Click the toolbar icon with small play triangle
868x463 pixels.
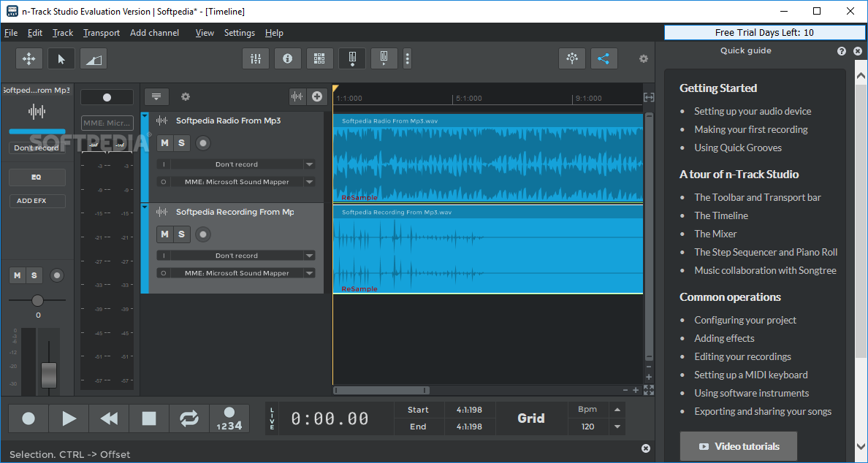384,58
